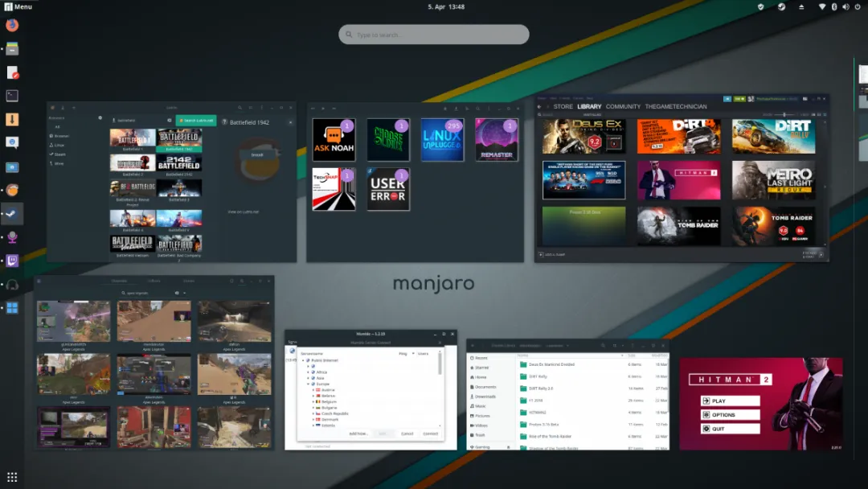
Task: Click the gear icon in Lutris sidebar
Action: 100,118
